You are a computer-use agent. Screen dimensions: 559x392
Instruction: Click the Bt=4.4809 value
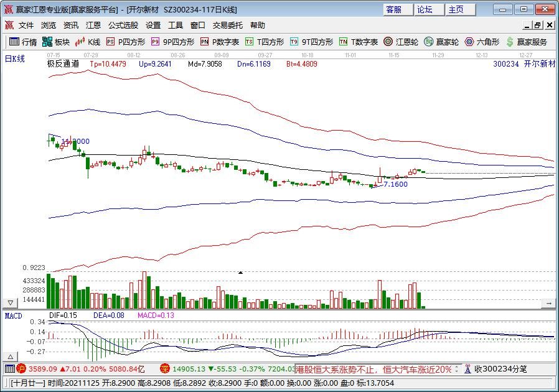(x=302, y=64)
